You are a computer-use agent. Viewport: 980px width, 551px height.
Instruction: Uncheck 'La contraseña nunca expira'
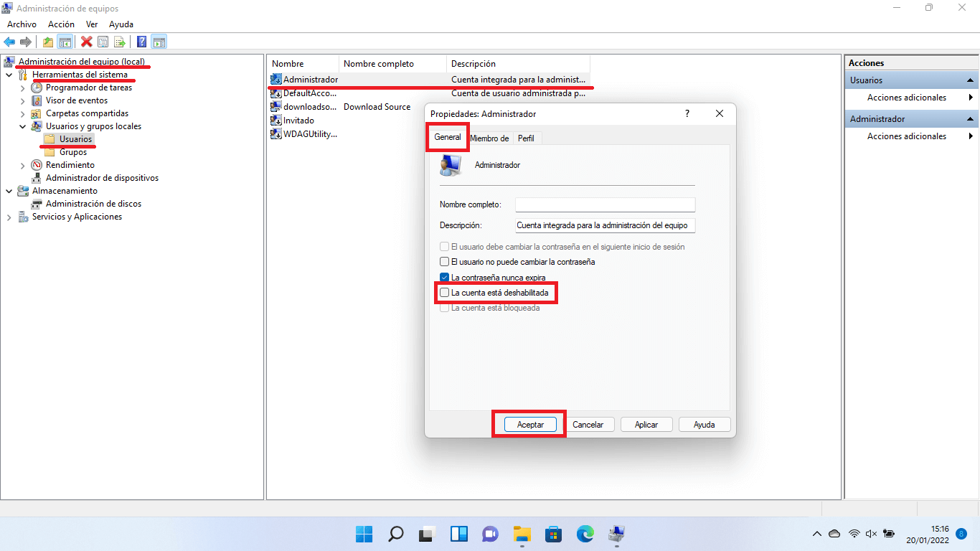click(x=445, y=278)
